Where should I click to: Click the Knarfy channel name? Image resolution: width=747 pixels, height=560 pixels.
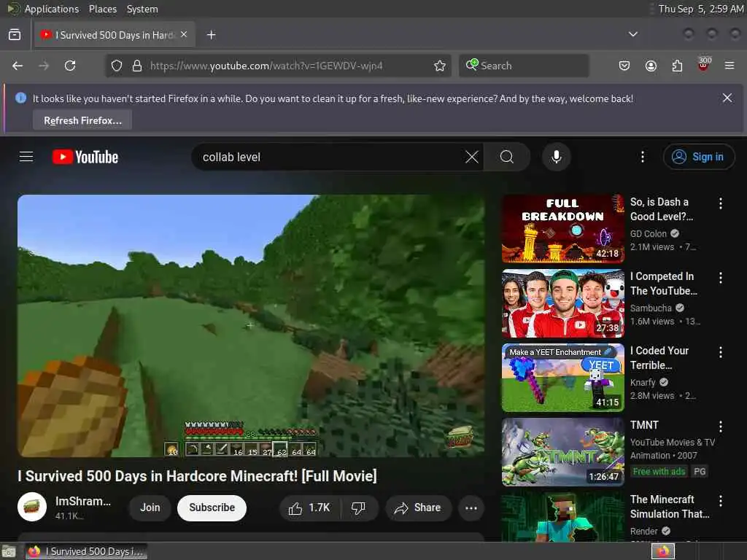coord(643,382)
